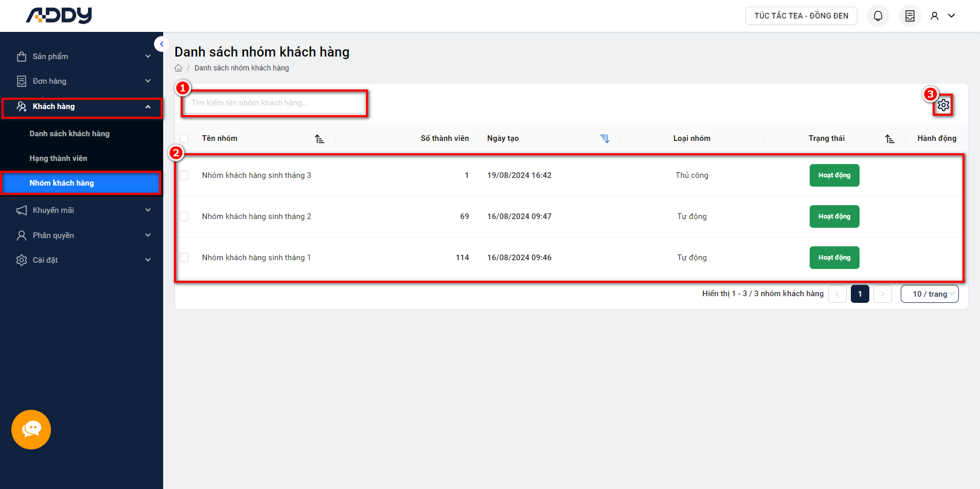Open Danh sách khách hàng submenu item

[69, 134]
